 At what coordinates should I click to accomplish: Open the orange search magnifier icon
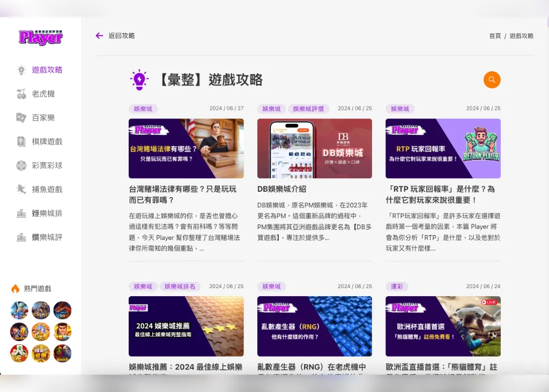tap(492, 79)
